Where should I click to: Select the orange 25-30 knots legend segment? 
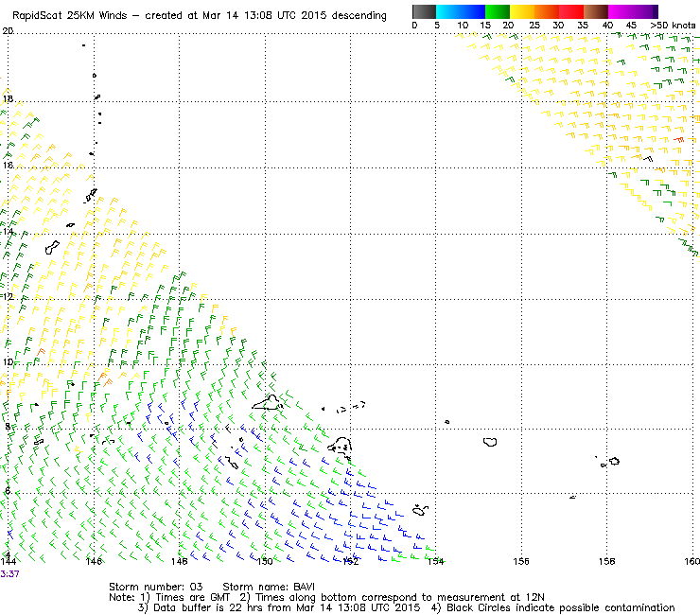coord(547,11)
